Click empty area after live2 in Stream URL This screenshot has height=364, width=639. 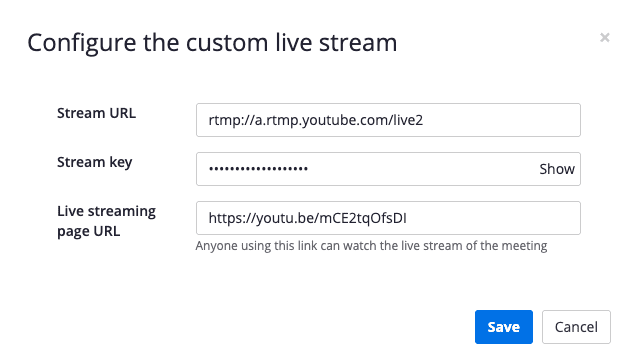(501, 120)
